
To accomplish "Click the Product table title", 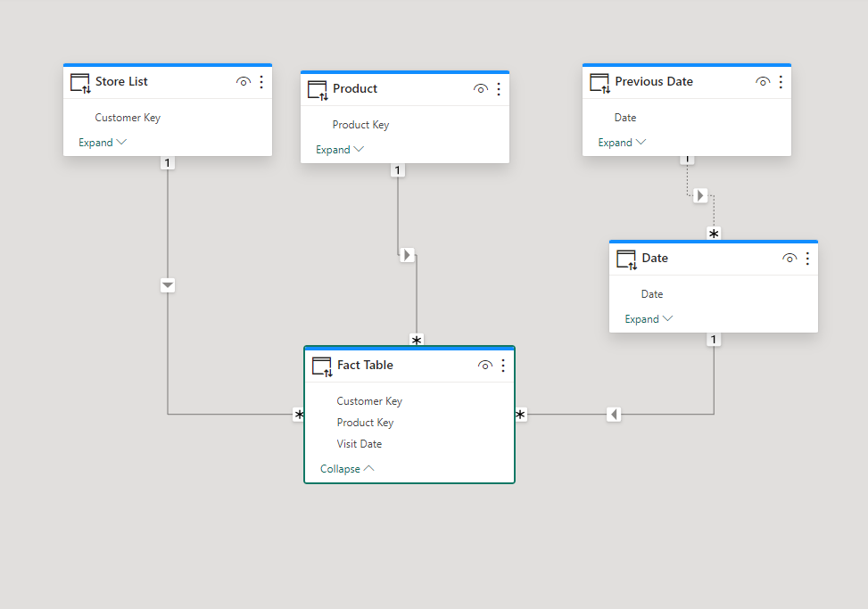I will [355, 89].
